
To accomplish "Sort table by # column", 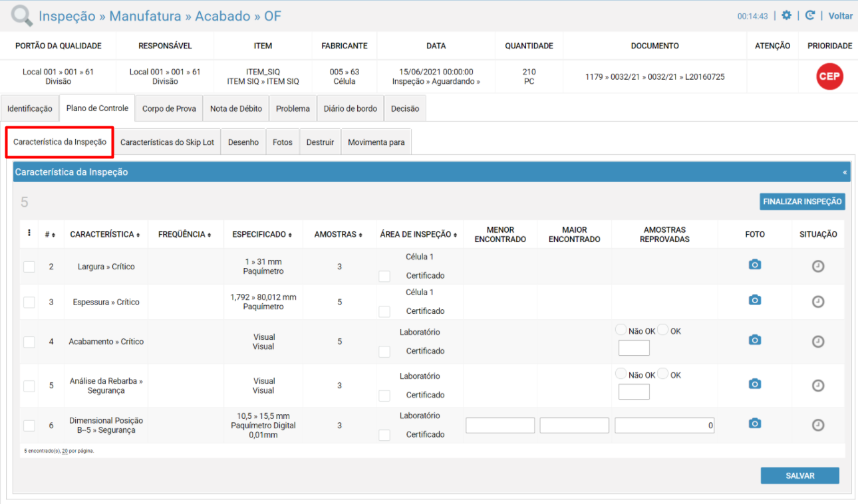I will 51,235.
